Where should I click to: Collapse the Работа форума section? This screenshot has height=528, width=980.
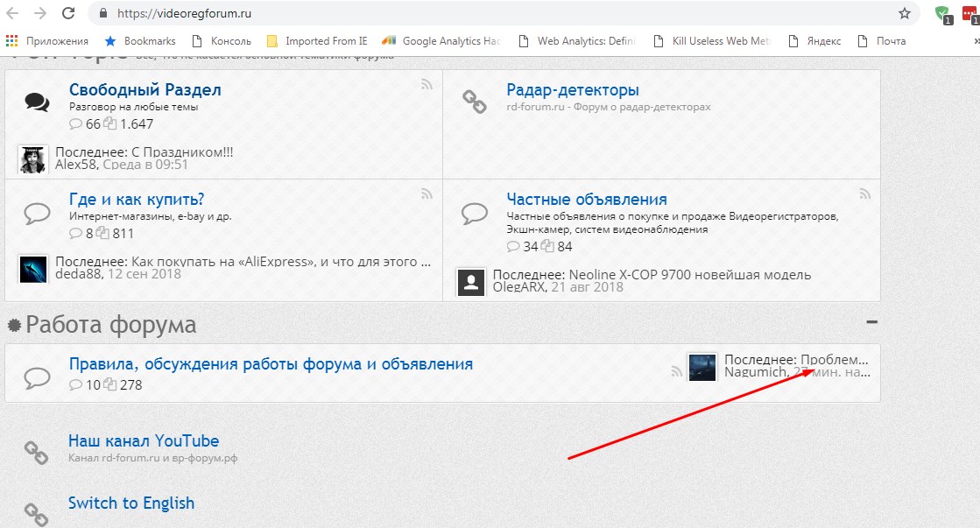click(871, 321)
